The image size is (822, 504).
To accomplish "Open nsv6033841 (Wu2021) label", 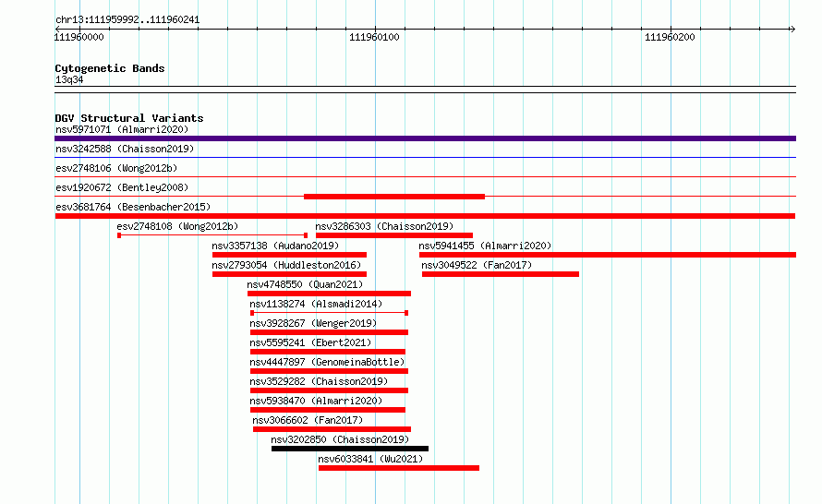I will point(370,459).
